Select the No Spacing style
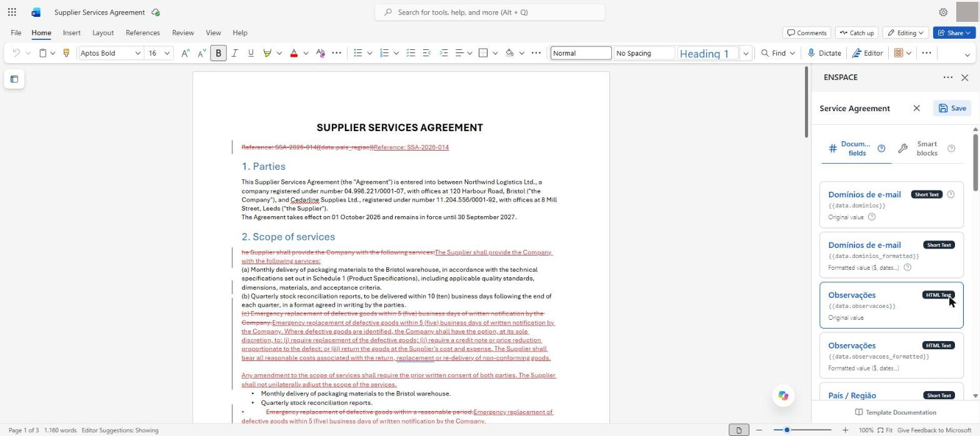 644,53
